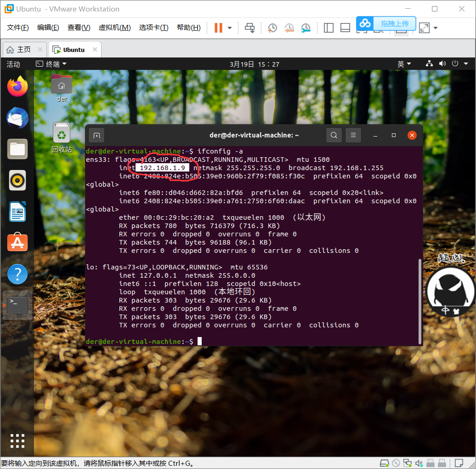476x469 pixels.
Task: Click the floating penguin avatar widget
Action: [x=450, y=292]
